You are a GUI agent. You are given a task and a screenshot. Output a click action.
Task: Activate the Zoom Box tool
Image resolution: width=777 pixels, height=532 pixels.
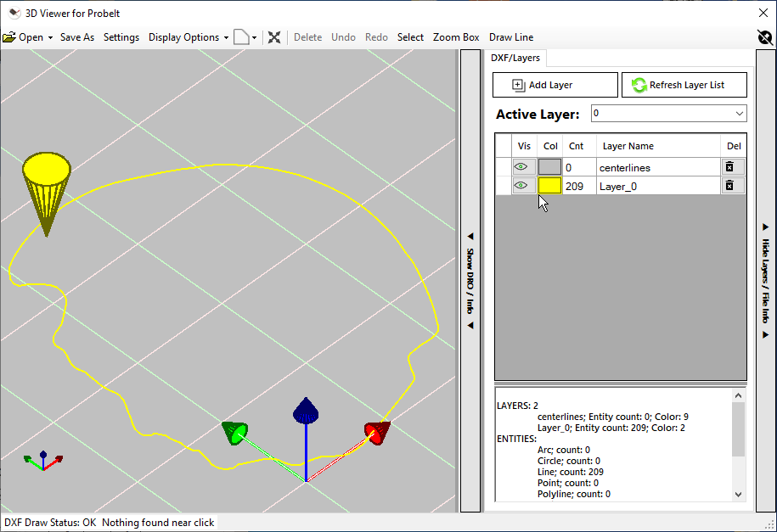click(456, 37)
